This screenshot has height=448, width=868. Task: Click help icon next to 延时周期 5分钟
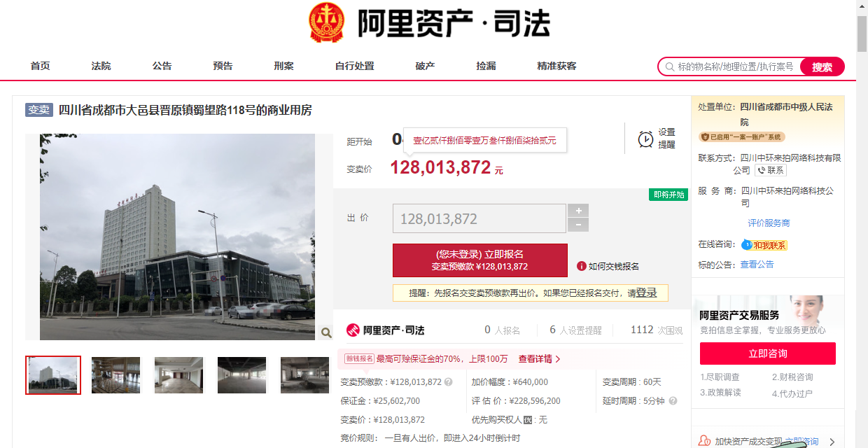[x=673, y=401]
